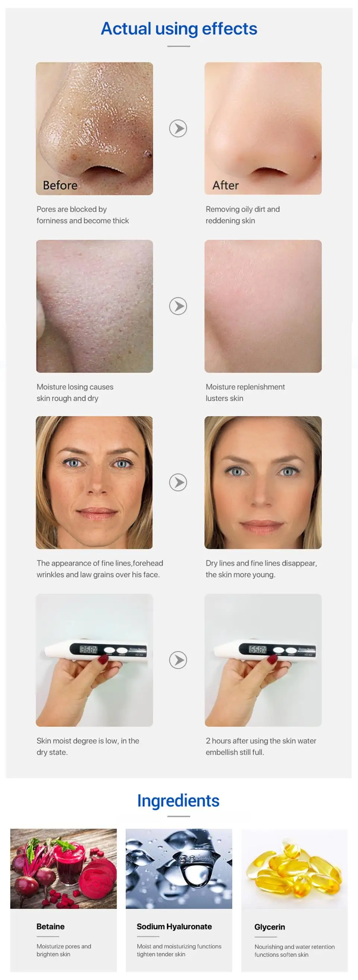
Task: Click the Actual using effects heading
Action: tap(179, 29)
